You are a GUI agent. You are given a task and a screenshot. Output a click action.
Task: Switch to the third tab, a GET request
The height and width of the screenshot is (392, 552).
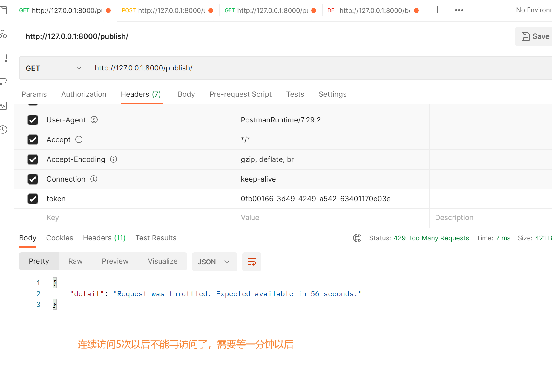[x=271, y=11]
